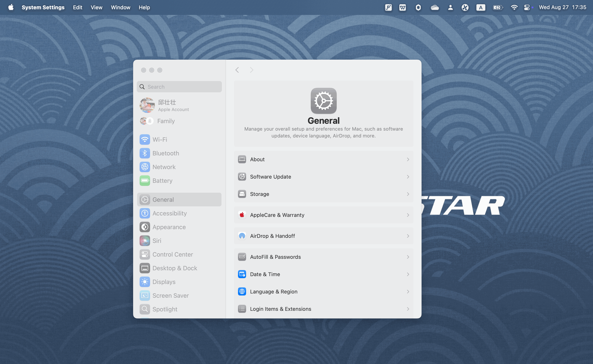Click the Date & Time icon
Viewport: 593px width, 364px height.
tap(242, 274)
